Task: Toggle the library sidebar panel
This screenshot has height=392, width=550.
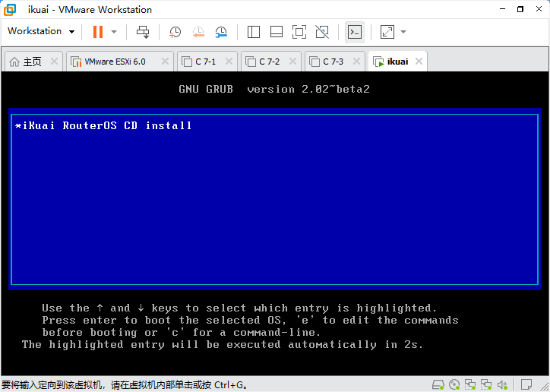Action: click(x=254, y=32)
